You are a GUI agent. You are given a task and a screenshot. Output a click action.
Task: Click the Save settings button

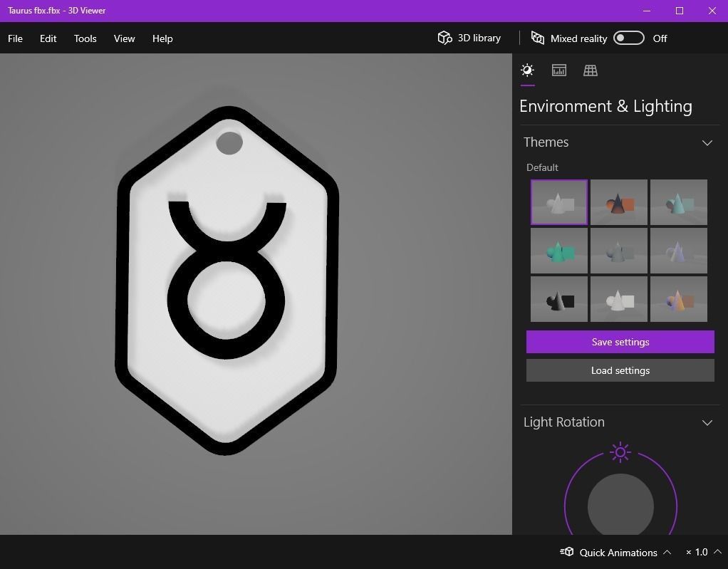[620, 342]
